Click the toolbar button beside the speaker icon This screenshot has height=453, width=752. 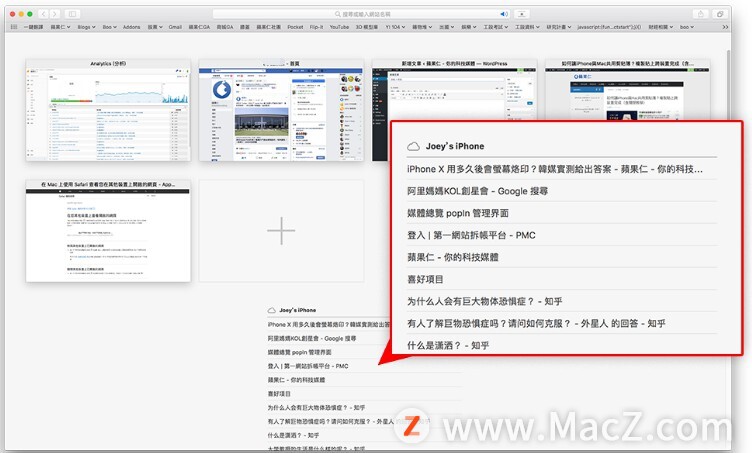tap(522, 14)
